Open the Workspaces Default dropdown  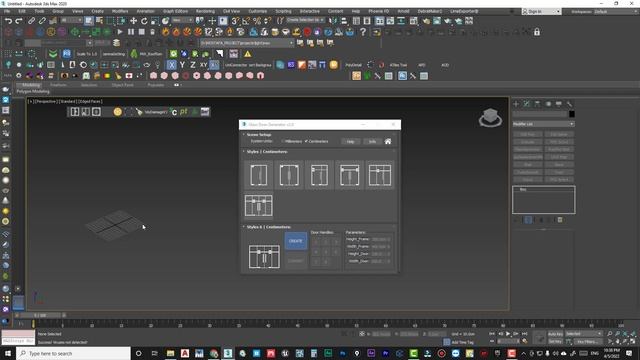[615, 12]
